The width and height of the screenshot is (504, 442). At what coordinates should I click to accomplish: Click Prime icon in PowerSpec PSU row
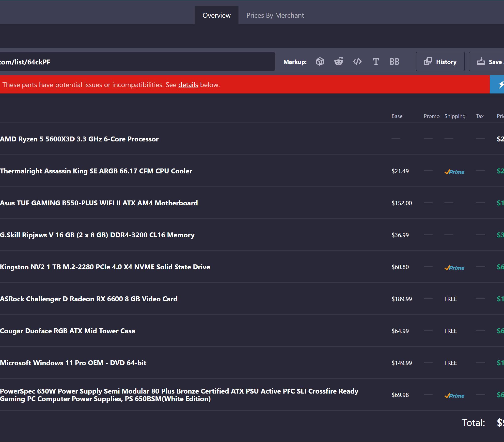coord(454,396)
